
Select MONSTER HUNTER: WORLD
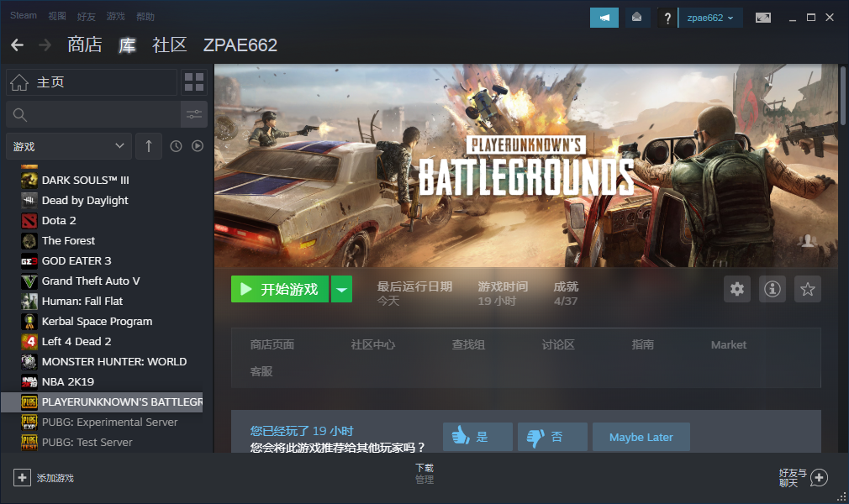pyautogui.click(x=102, y=362)
